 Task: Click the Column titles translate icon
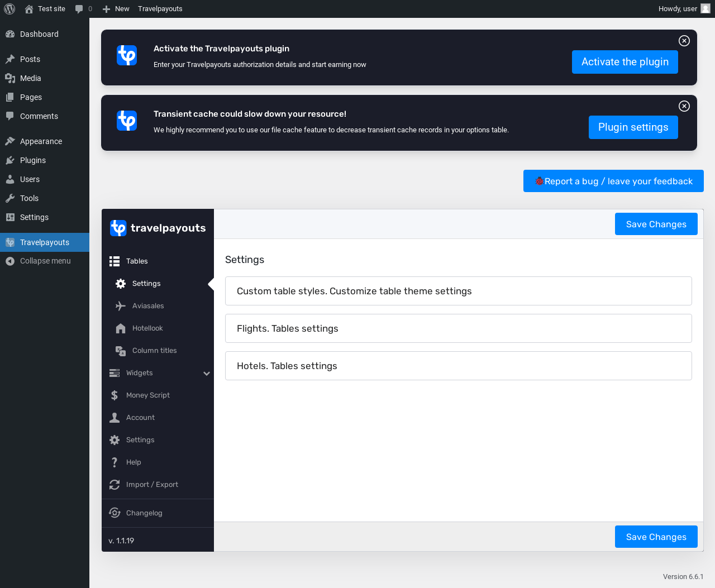coord(121,351)
